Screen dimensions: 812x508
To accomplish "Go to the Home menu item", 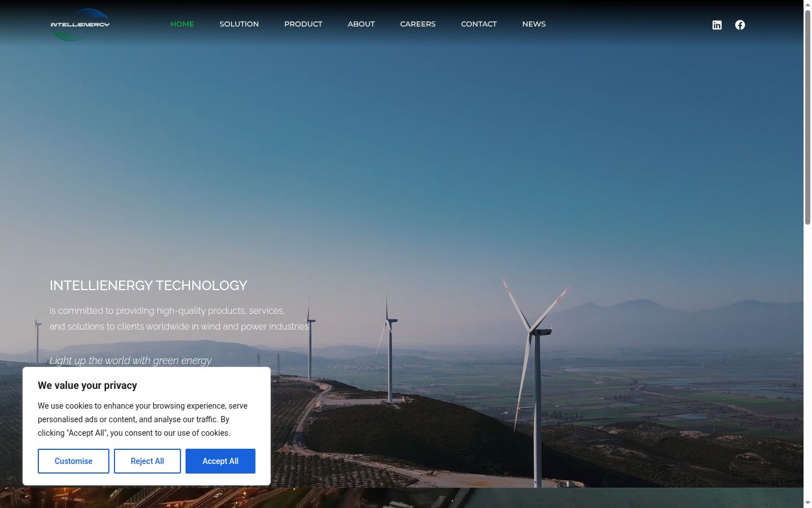I will tap(182, 24).
